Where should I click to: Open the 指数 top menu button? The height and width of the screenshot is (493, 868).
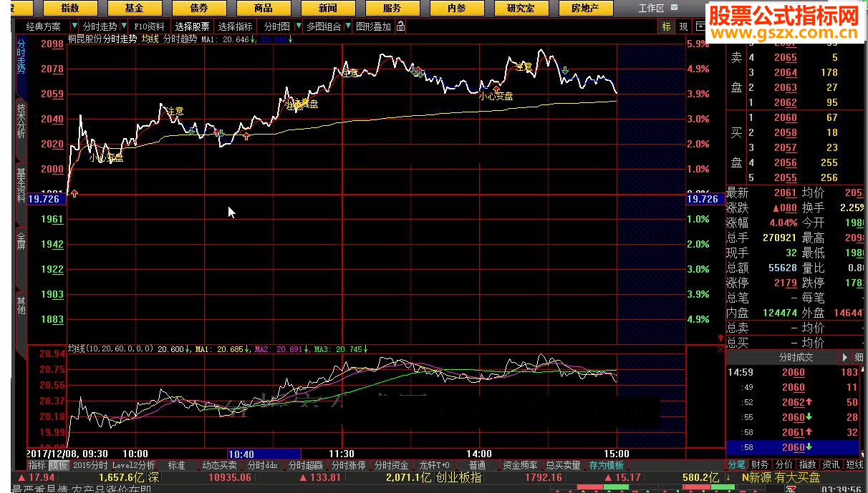(x=70, y=8)
